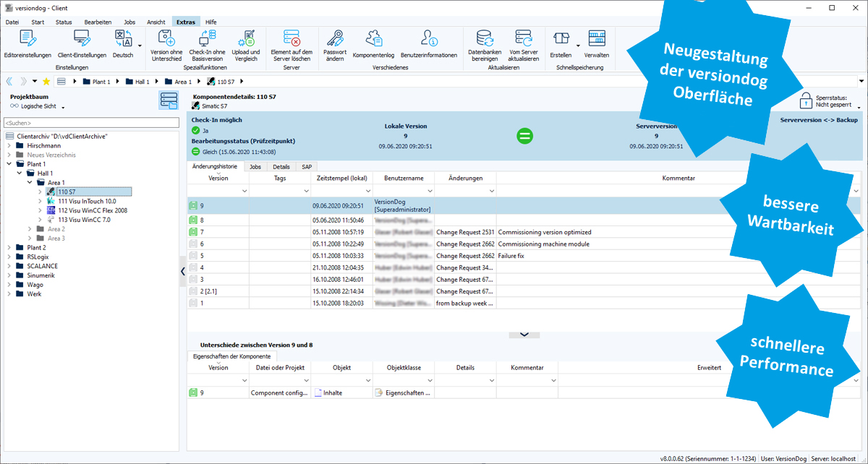Collapse the Plant 1 folder
868x464 pixels.
point(9,164)
